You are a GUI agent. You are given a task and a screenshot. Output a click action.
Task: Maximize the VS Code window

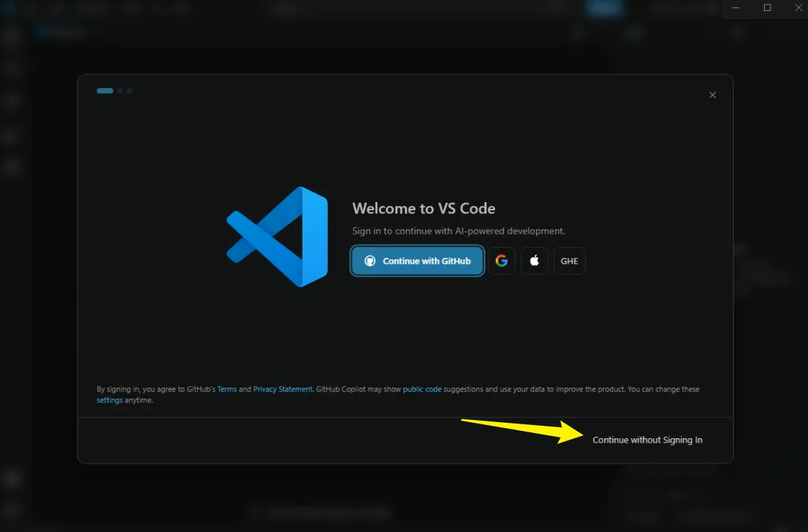(x=767, y=8)
